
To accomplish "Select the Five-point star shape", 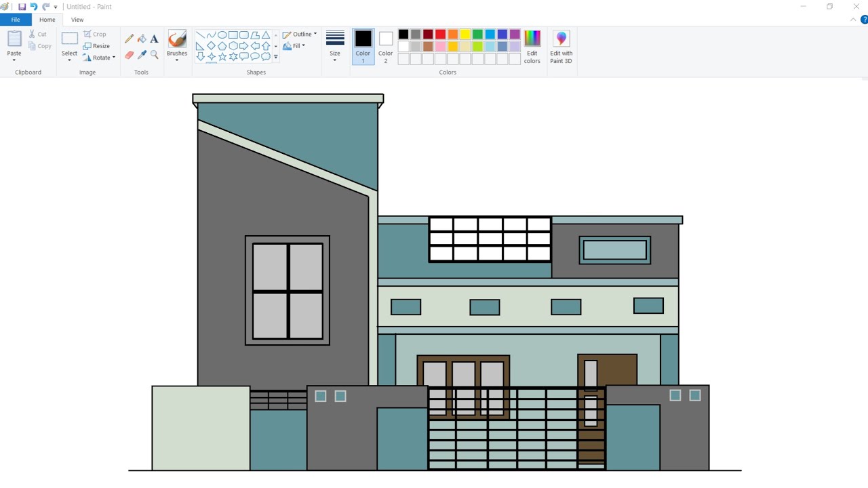I will pos(222,57).
